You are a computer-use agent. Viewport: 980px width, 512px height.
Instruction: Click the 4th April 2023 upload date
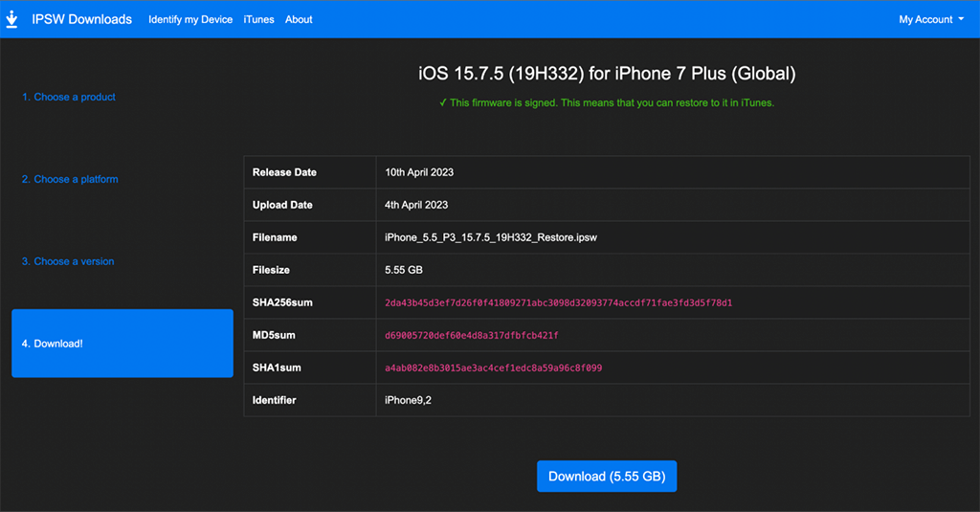416,205
